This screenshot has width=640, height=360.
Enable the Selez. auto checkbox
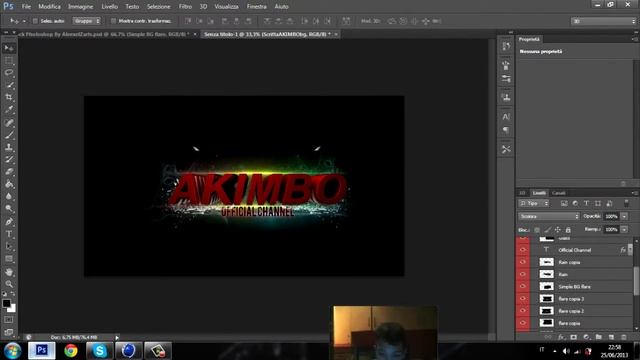coord(35,21)
